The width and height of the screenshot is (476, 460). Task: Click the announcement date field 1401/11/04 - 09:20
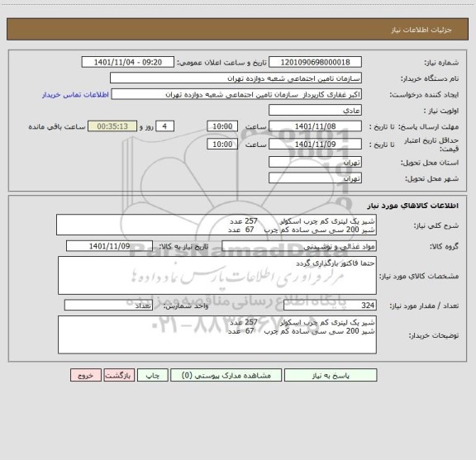coord(128,62)
